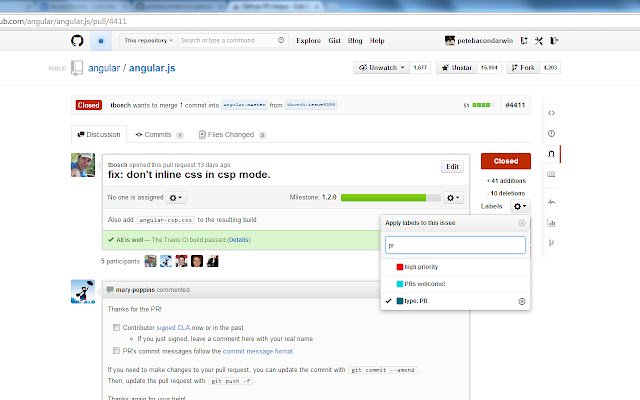This screenshot has height=400, width=640.
Task: Open the milestone gear dropdown
Action: [453, 198]
